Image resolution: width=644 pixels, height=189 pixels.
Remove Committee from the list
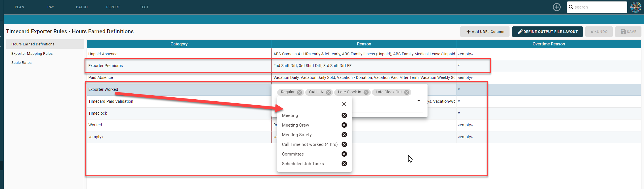point(344,154)
